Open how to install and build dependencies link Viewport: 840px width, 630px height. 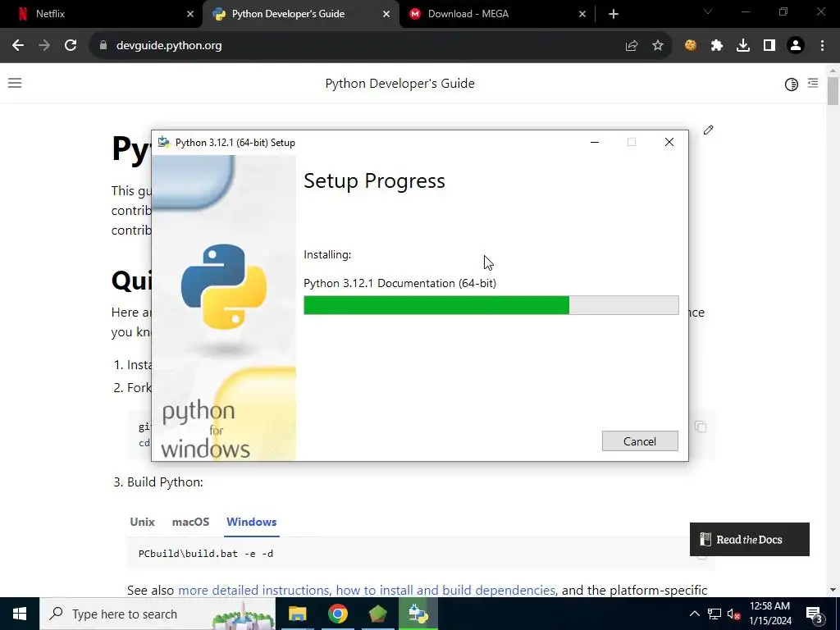pyautogui.click(x=446, y=591)
